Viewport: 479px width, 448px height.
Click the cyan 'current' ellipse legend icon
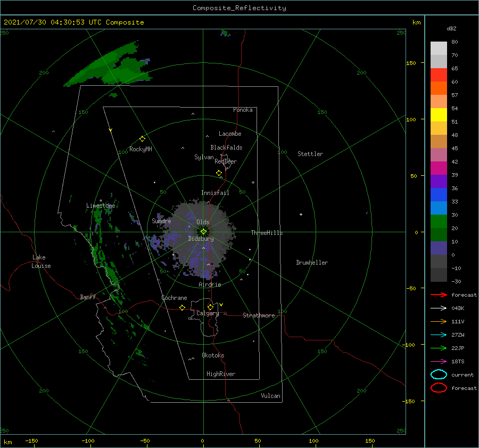click(439, 374)
